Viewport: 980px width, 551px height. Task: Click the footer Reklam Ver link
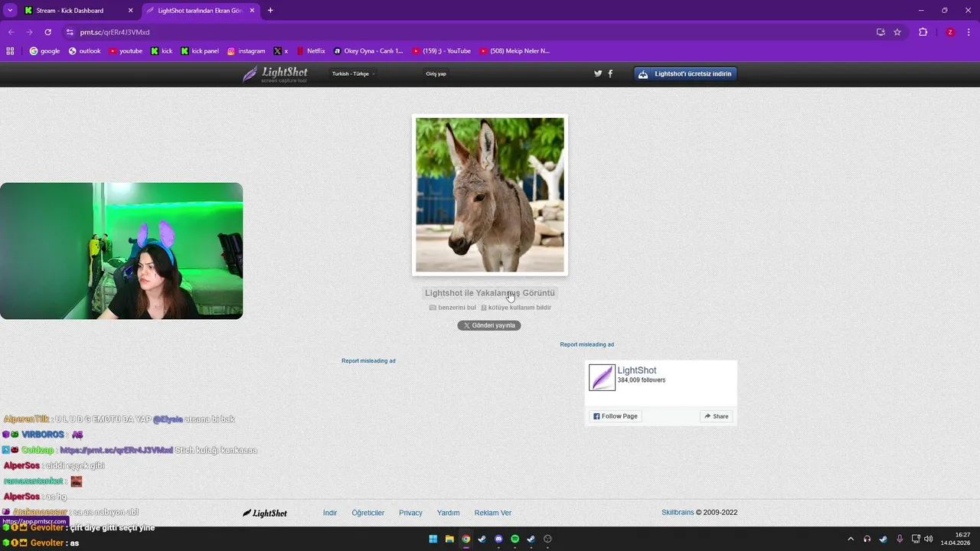click(493, 513)
